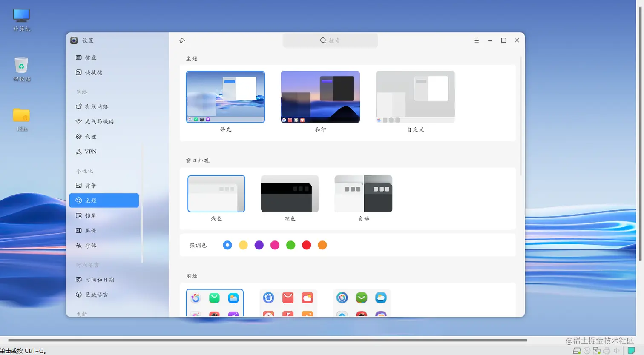Select the blue-outlined icon set

coord(215,303)
